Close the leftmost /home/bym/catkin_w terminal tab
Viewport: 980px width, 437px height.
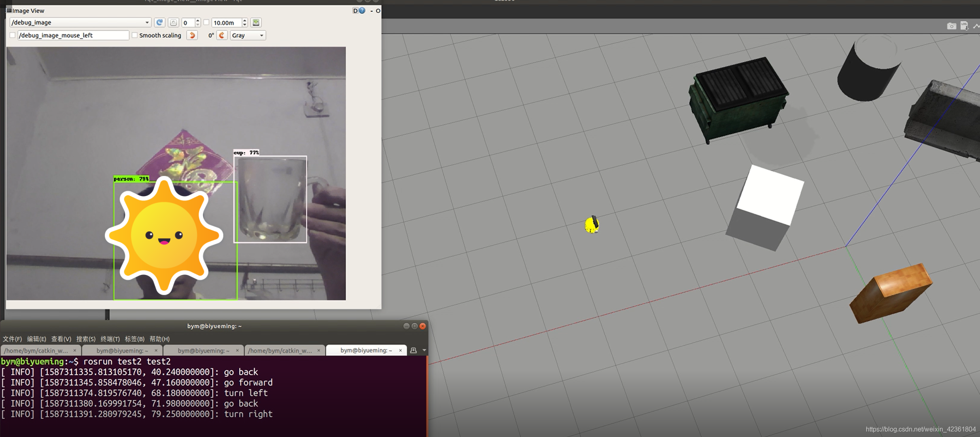tap(74, 350)
